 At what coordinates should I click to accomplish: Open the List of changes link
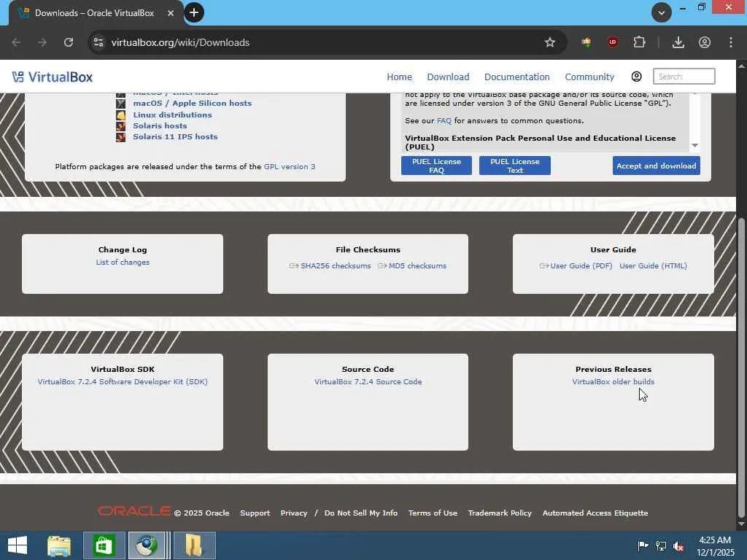pyautogui.click(x=123, y=262)
